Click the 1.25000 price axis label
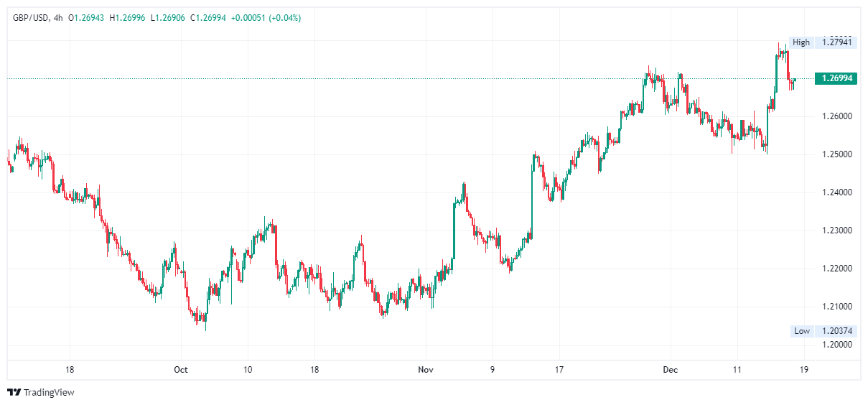 click(x=836, y=154)
